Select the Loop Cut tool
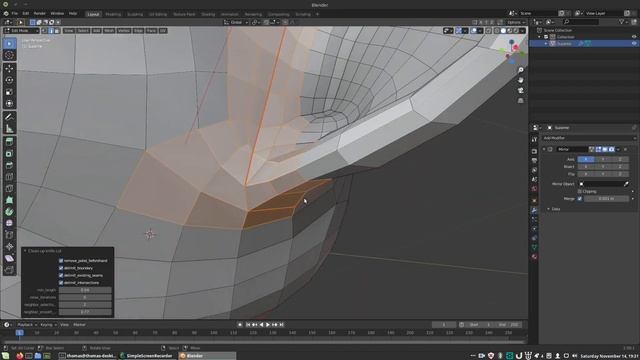The image size is (640, 360). [x=9, y=177]
